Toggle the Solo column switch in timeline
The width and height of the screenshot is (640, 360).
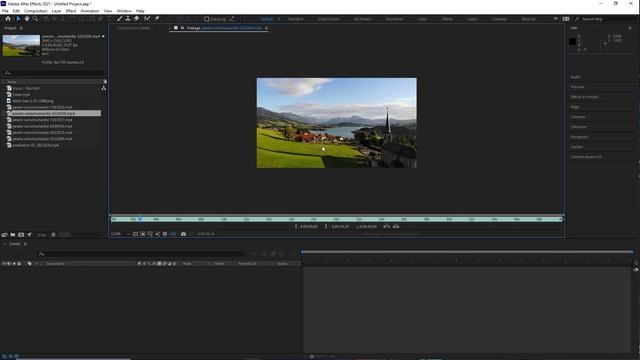tap(14, 264)
